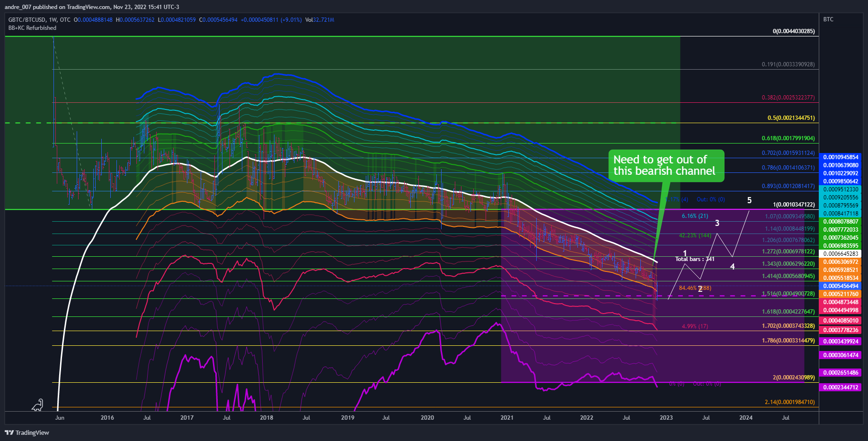Click blue price tag 0.0010945854
Image resolution: width=868 pixels, height=441 pixels.
[x=841, y=157]
